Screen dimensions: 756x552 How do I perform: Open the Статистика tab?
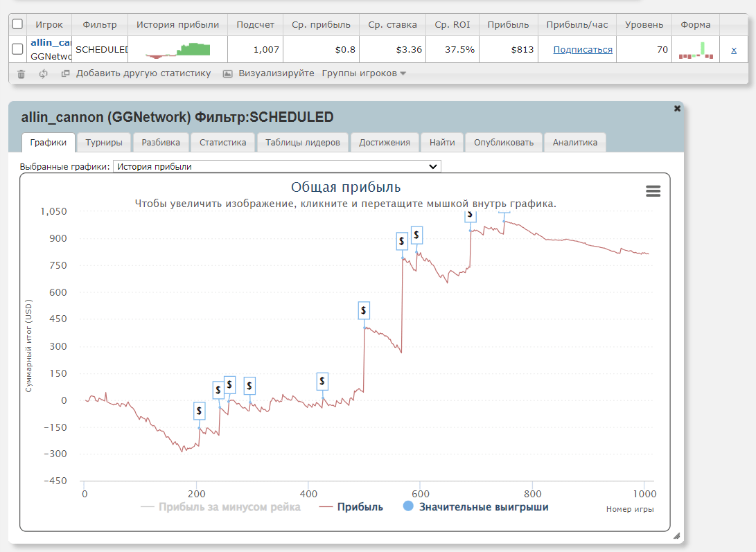[222, 143]
